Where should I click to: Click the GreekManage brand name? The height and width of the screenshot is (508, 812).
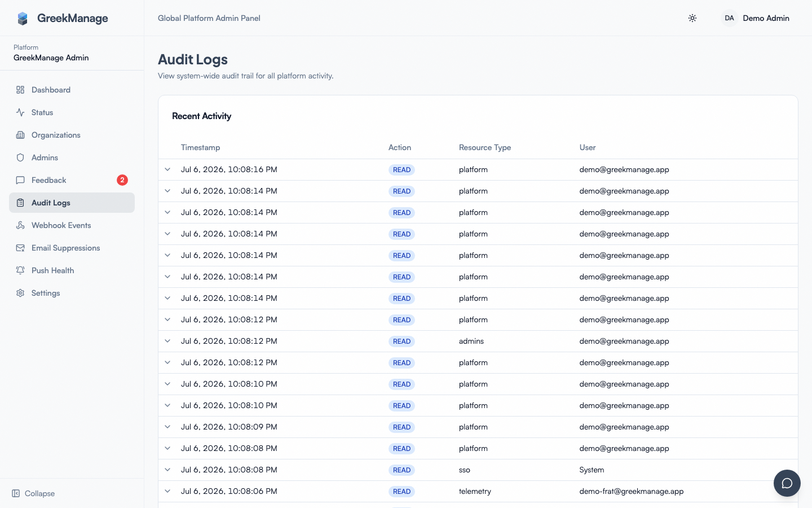click(x=72, y=18)
